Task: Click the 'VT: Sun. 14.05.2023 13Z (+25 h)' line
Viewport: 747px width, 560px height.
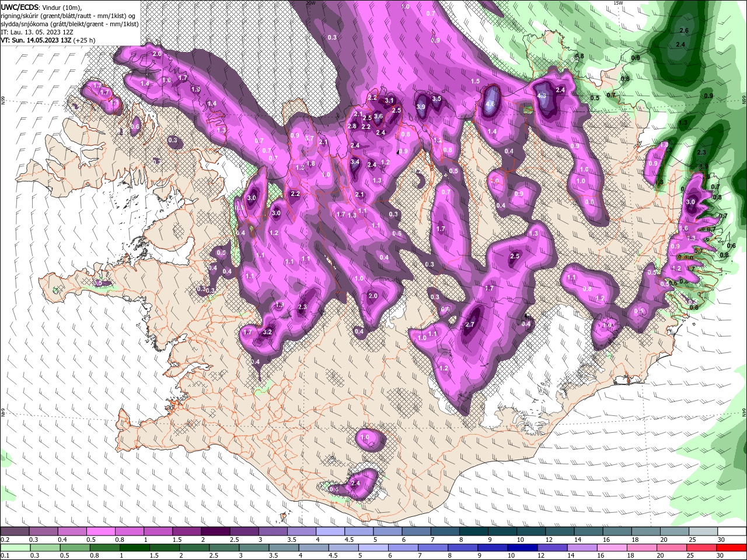Action: [x=48, y=40]
